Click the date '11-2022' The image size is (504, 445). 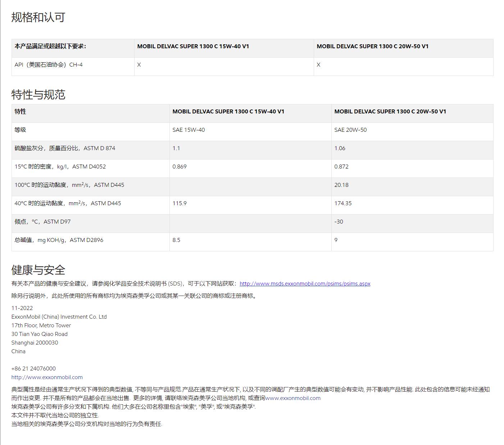(22, 308)
